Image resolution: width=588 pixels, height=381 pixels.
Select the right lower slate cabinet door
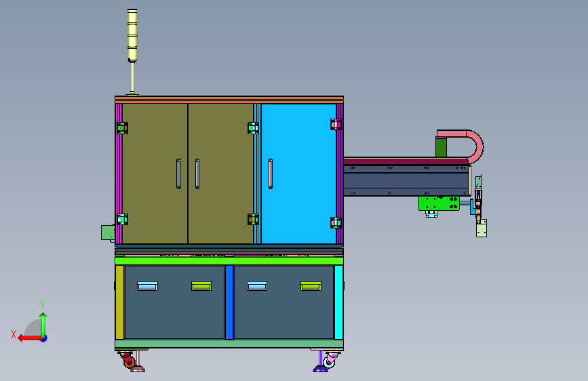point(284,302)
